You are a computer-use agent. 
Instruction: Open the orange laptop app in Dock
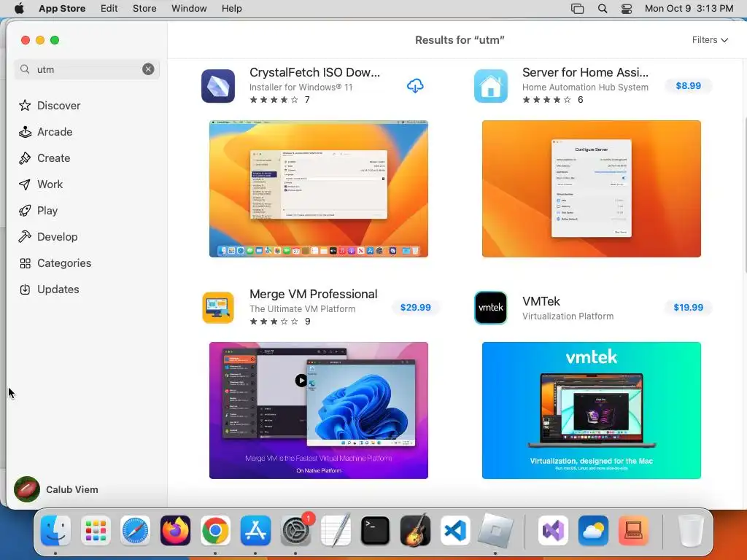click(x=633, y=531)
